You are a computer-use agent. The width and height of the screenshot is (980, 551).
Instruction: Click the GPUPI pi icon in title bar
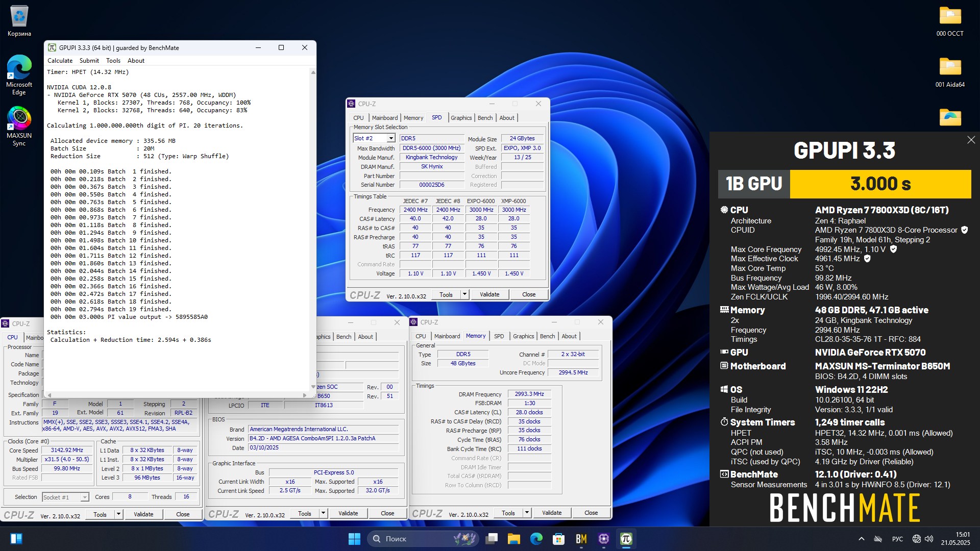point(52,47)
